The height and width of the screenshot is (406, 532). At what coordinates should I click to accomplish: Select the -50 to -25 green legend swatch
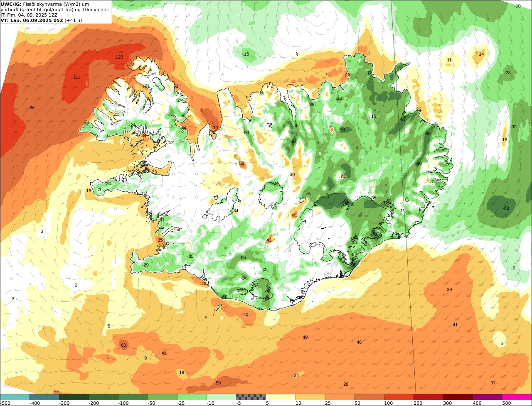coord(163,397)
